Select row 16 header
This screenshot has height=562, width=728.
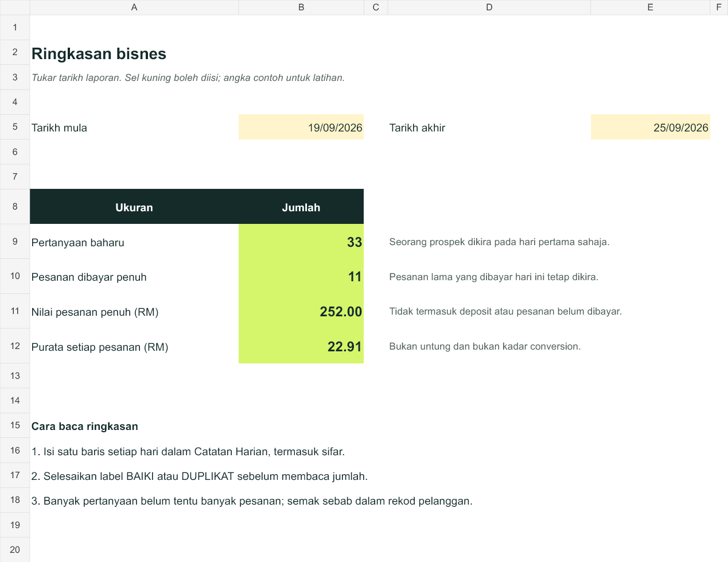pyautogui.click(x=15, y=451)
